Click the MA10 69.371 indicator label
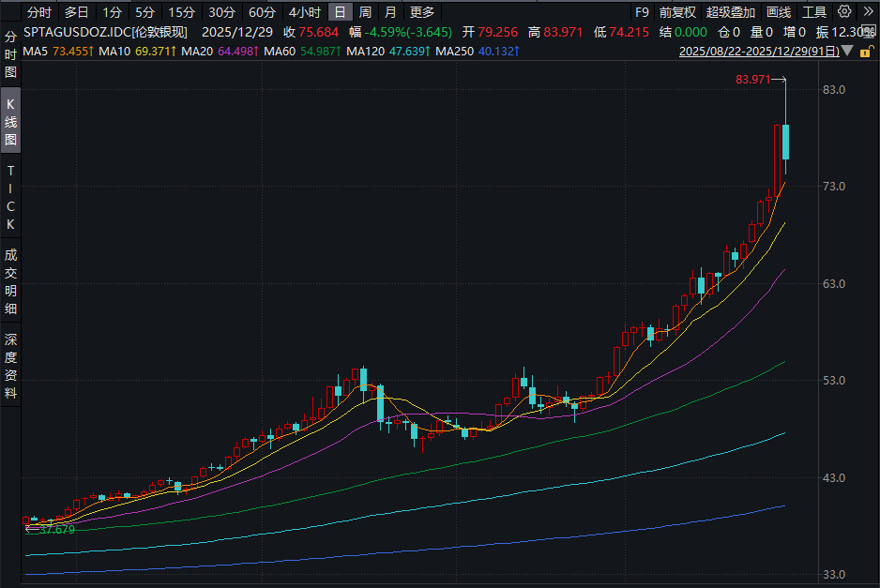The width and height of the screenshot is (880, 588). (138, 51)
